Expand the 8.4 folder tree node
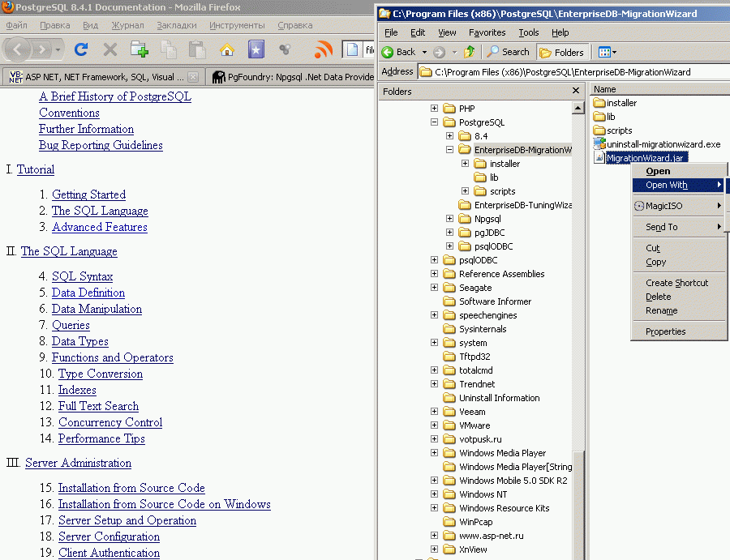 point(449,136)
